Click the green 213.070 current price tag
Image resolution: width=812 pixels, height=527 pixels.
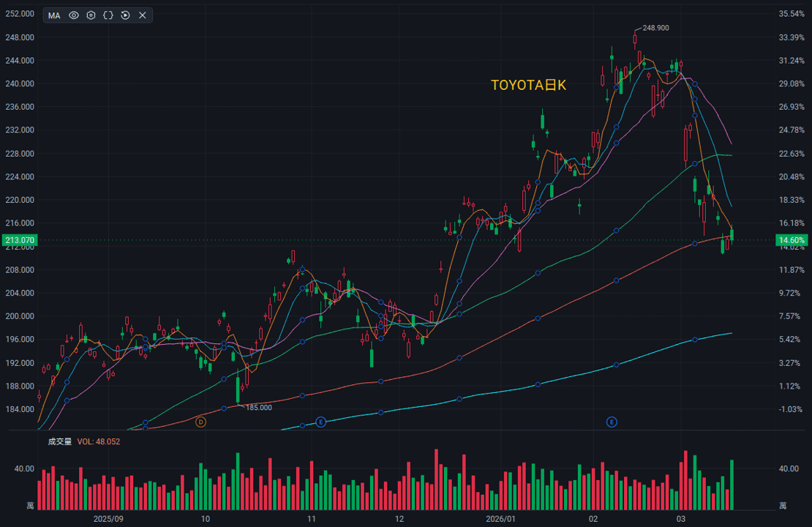(20, 240)
